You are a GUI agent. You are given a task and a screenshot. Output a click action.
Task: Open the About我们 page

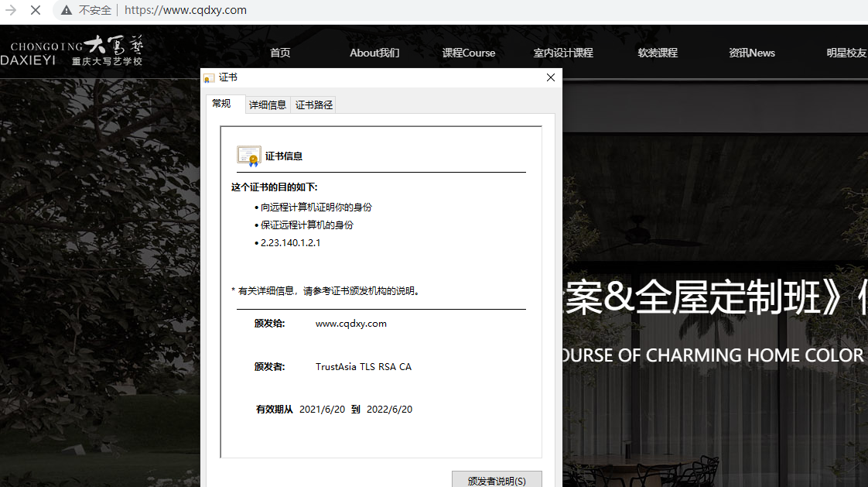[374, 53]
